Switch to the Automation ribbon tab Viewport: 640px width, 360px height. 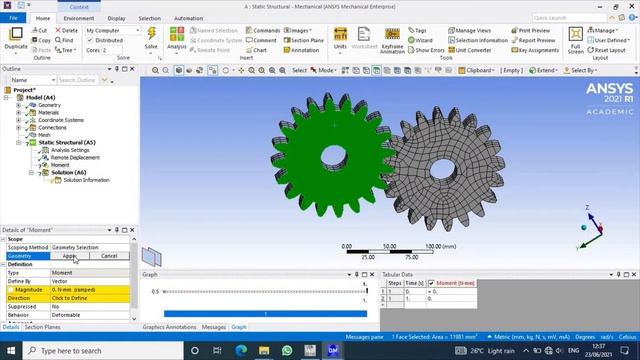188,18
